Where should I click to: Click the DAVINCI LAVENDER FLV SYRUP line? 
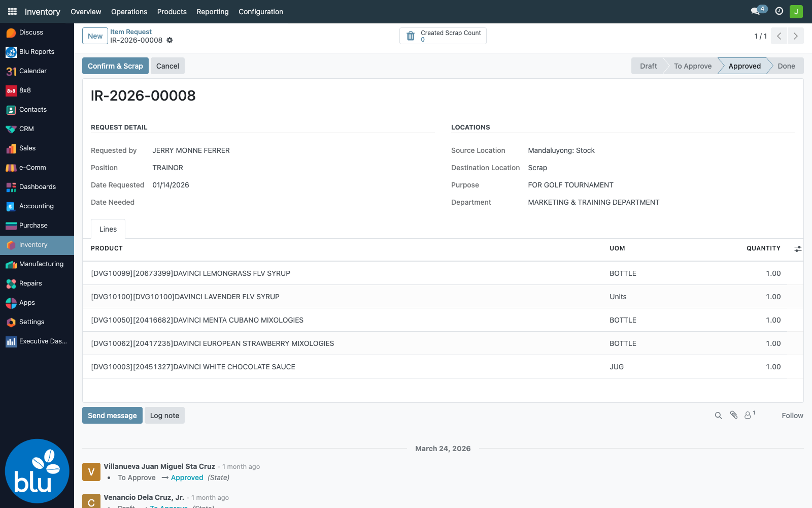(443, 297)
